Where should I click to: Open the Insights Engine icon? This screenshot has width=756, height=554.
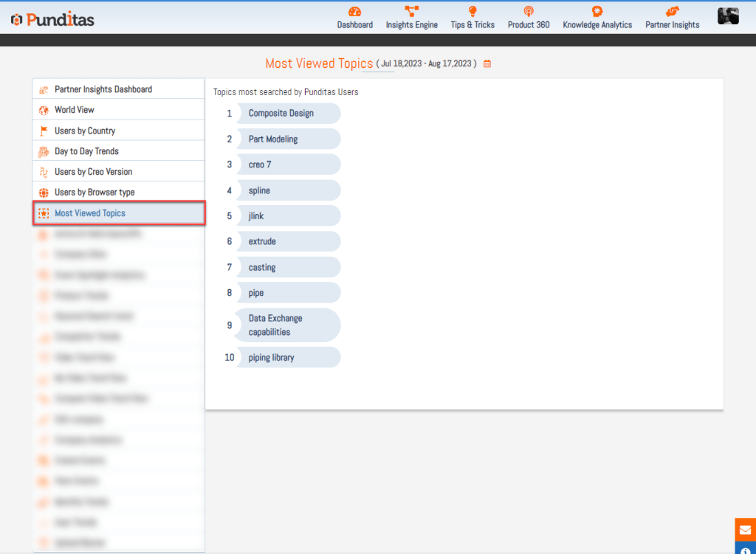click(411, 12)
